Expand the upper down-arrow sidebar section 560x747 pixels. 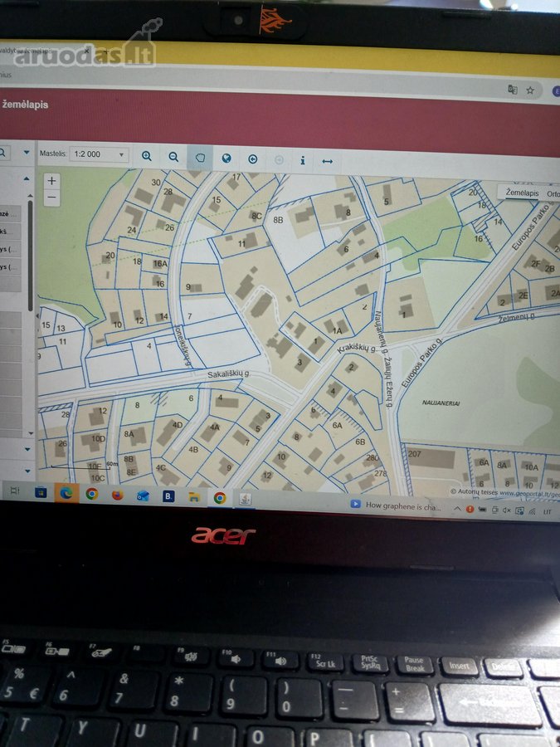tap(27, 449)
